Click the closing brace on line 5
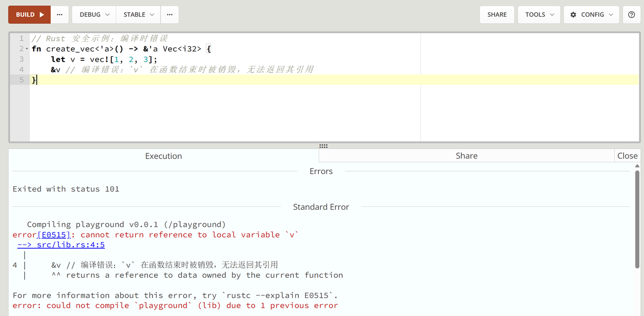This screenshot has height=316, width=644. (x=34, y=80)
